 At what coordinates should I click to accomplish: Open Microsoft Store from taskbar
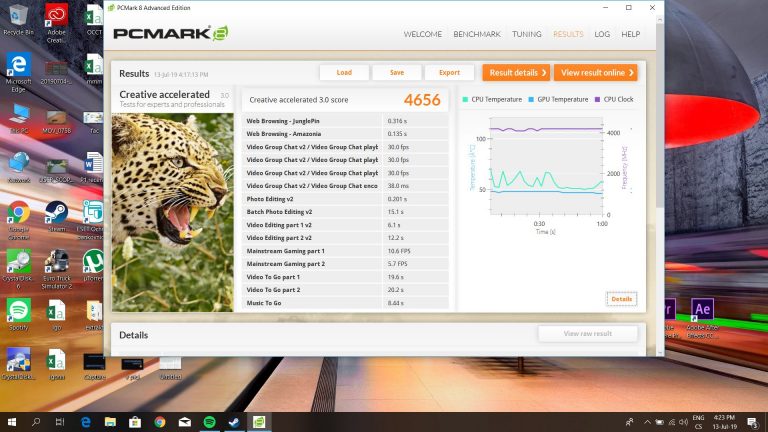[x=134, y=422]
